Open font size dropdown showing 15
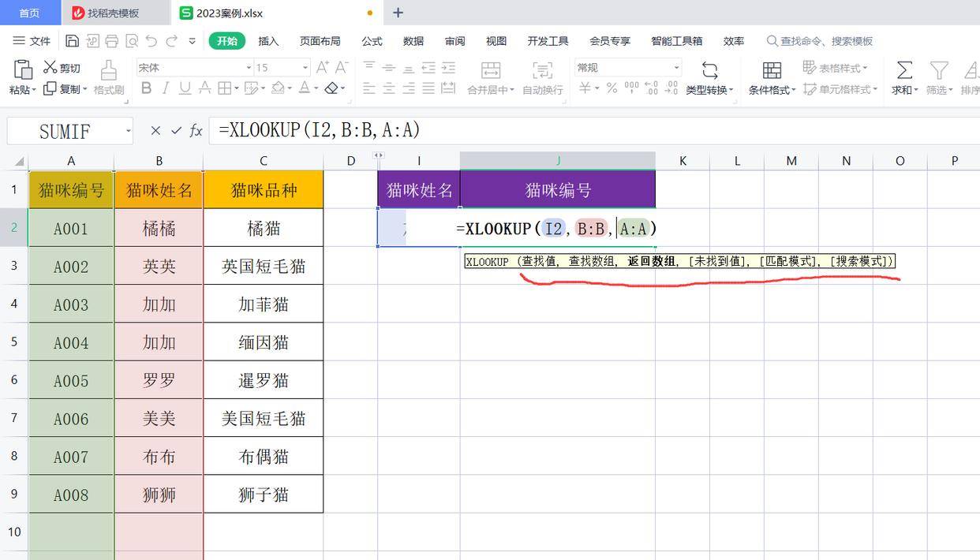 tap(305, 68)
